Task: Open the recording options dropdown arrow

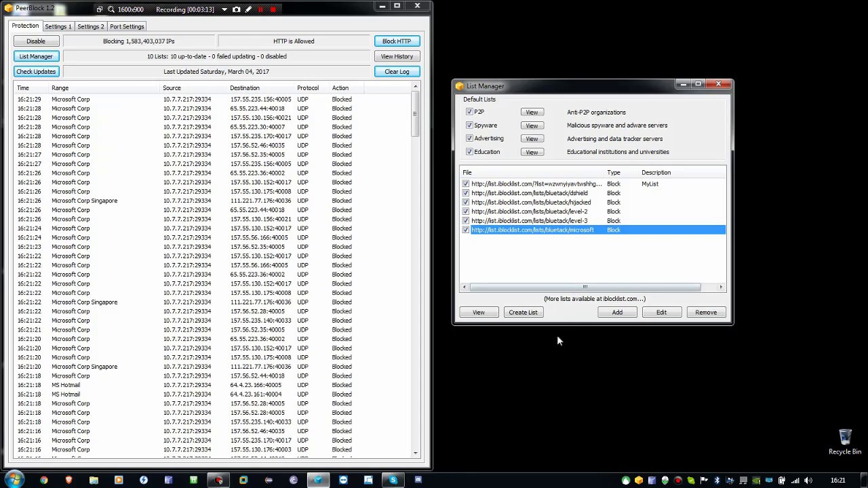Action: click(x=224, y=9)
